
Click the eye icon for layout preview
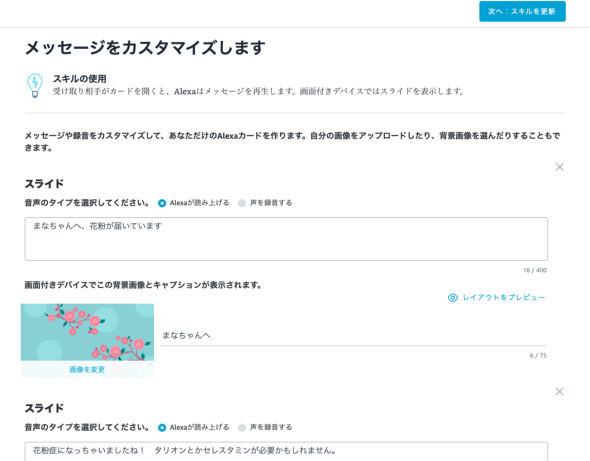[453, 298]
